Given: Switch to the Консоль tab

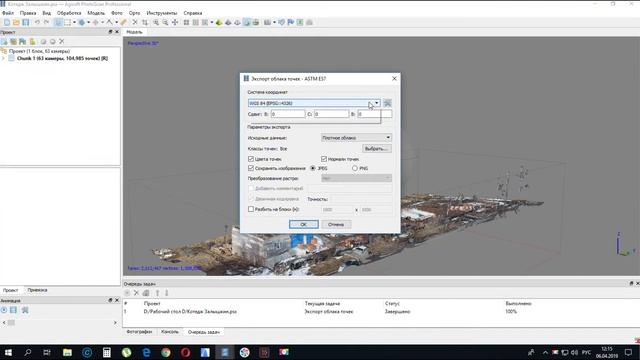Looking at the screenshot, I should point(169,332).
